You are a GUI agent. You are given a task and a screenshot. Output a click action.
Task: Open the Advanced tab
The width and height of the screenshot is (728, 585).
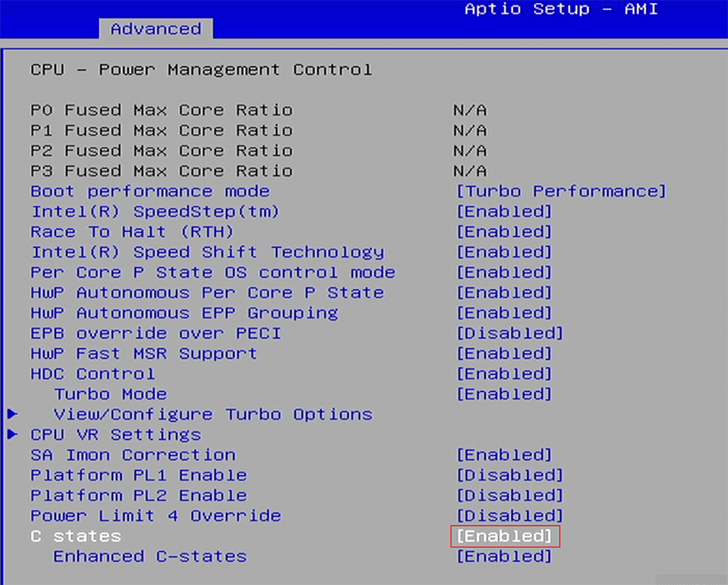(x=156, y=29)
